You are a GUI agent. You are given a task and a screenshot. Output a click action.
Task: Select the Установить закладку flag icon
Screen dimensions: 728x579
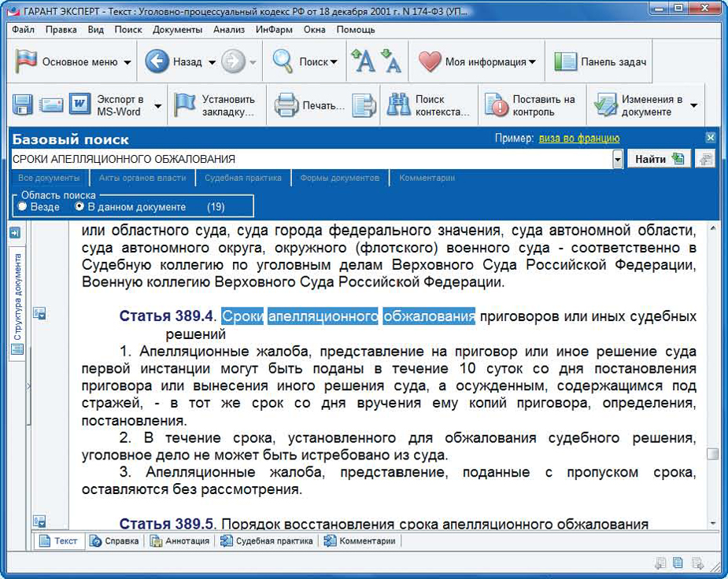[184, 103]
